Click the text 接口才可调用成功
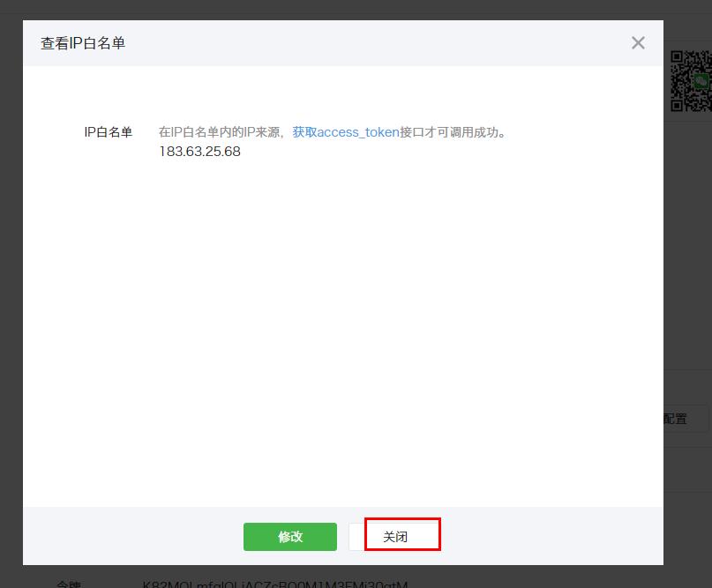This screenshot has width=712, height=588. [x=453, y=132]
